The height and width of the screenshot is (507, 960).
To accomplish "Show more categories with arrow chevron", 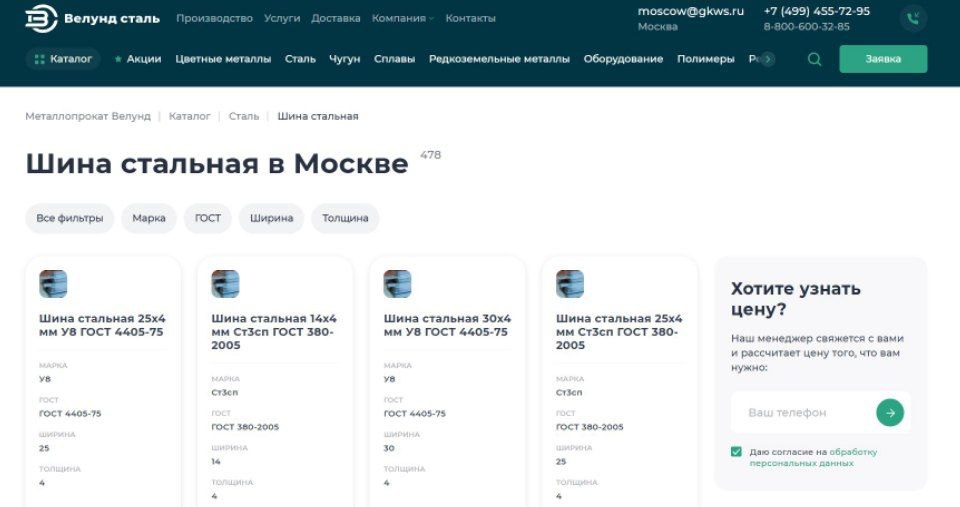I will tap(768, 59).
